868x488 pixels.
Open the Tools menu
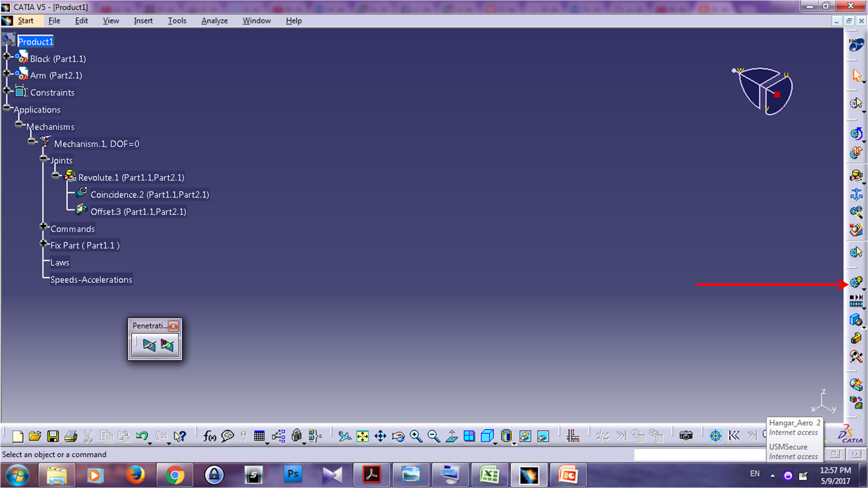[x=177, y=21]
